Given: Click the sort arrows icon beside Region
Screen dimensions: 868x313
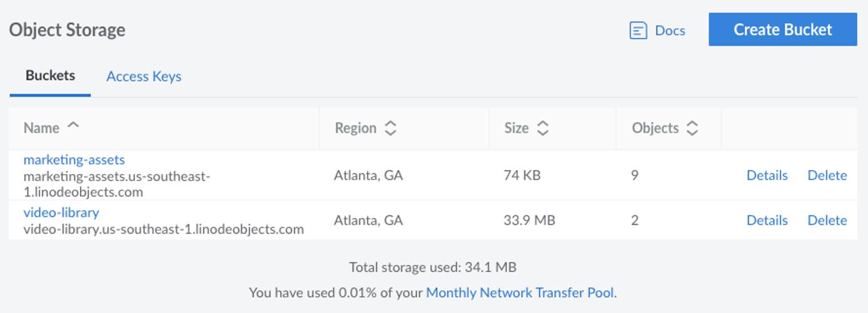Looking at the screenshot, I should pos(390,128).
